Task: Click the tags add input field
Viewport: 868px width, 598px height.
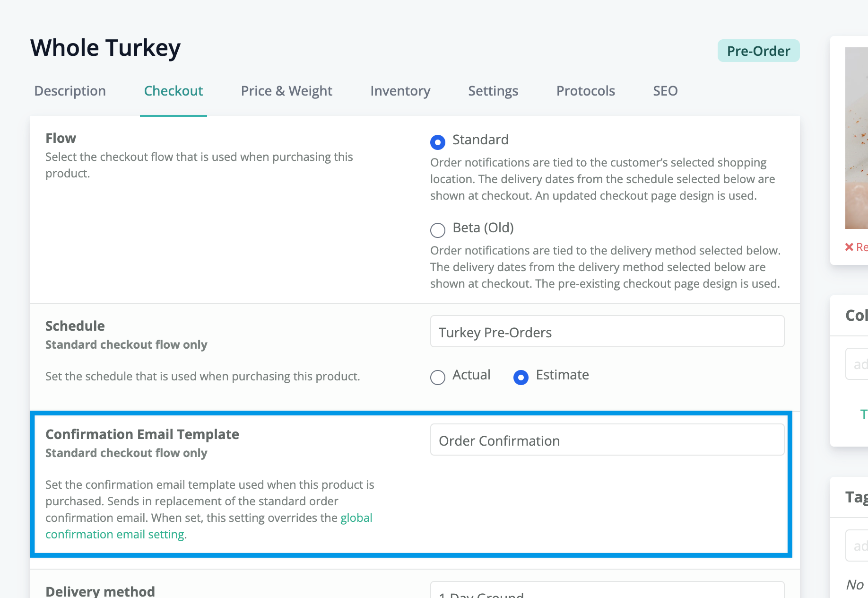Action: tap(857, 545)
